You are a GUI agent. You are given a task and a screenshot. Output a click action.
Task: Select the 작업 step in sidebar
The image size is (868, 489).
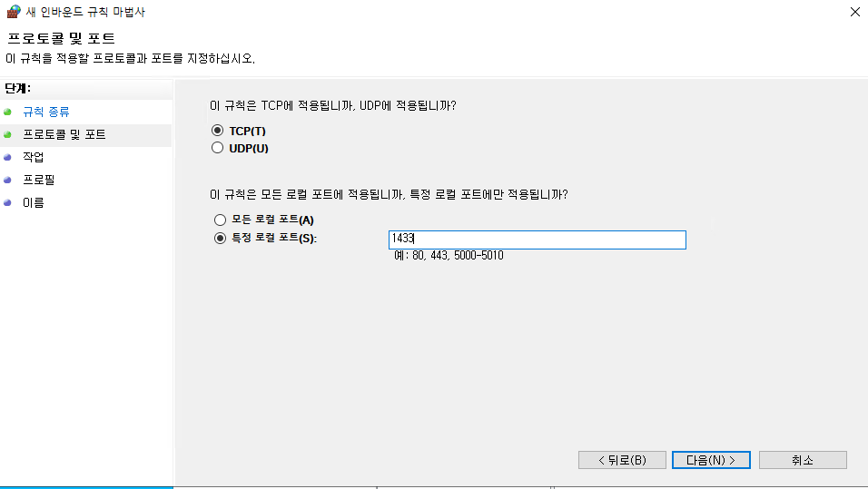(x=34, y=157)
